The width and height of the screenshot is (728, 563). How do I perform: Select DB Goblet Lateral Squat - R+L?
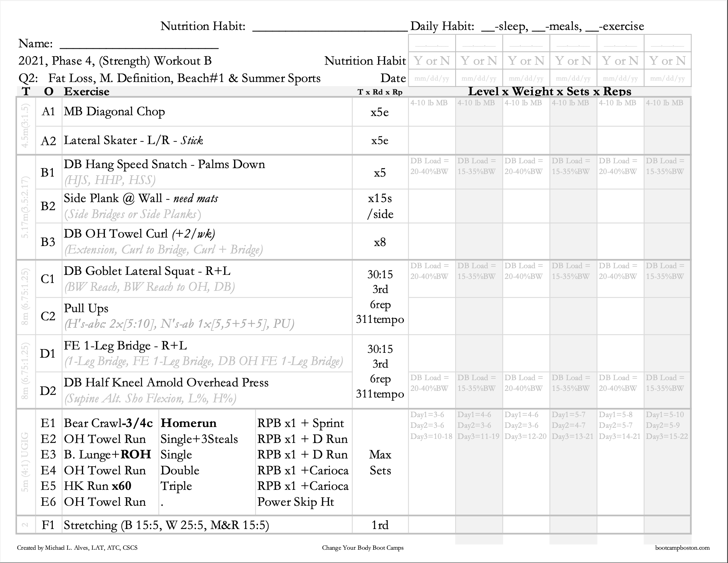point(147,271)
